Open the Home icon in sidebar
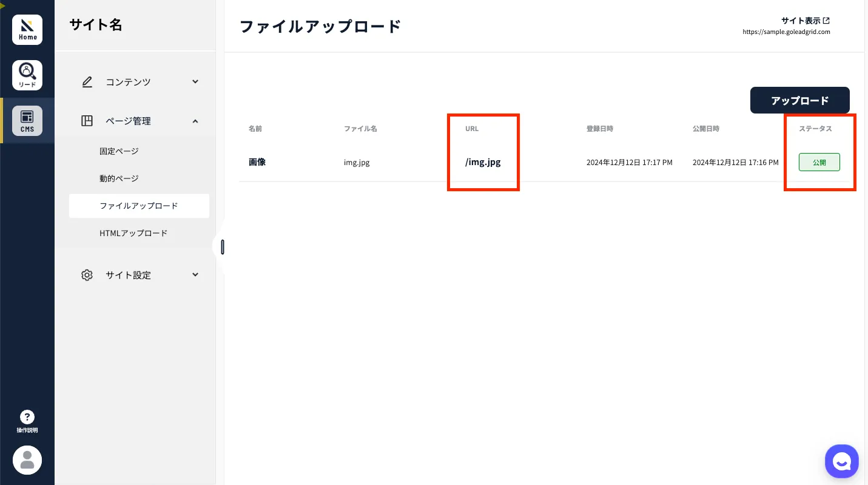 tap(27, 30)
